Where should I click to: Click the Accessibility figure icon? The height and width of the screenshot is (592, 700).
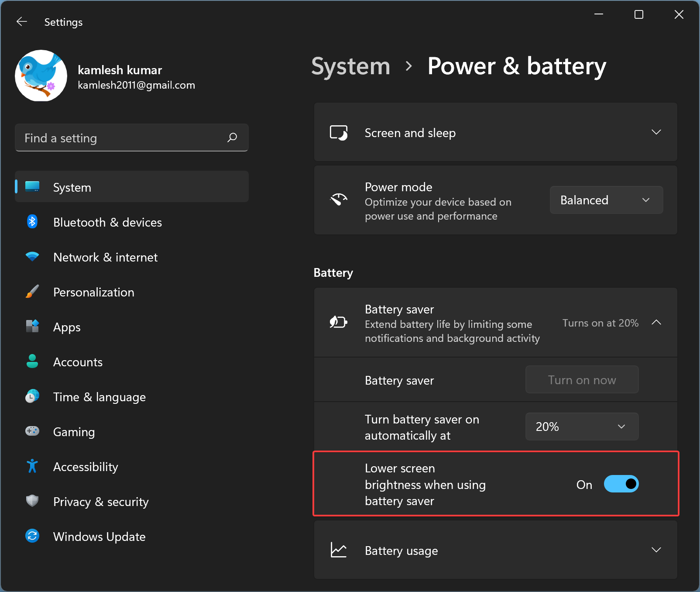tap(32, 466)
